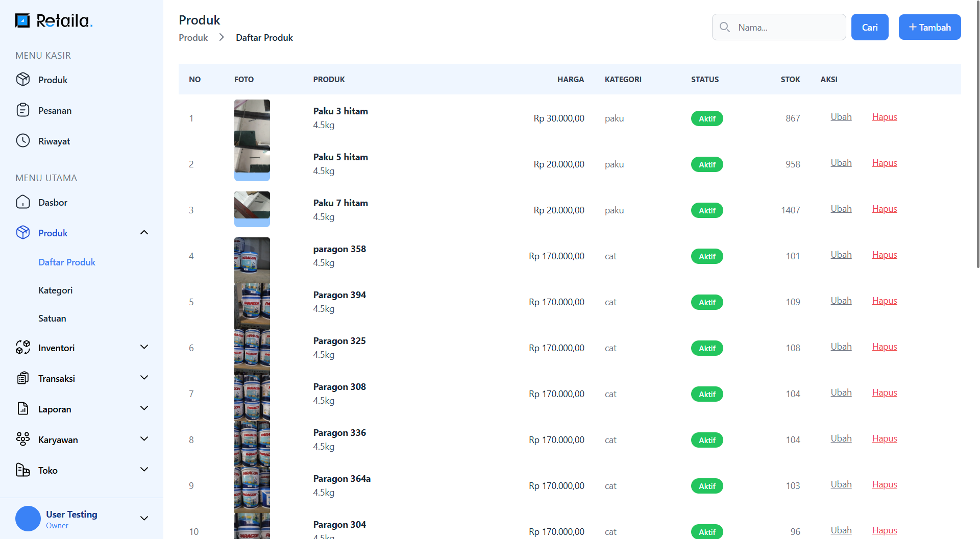Click the Inventori icon in sidebar
The image size is (980, 539).
pos(23,348)
